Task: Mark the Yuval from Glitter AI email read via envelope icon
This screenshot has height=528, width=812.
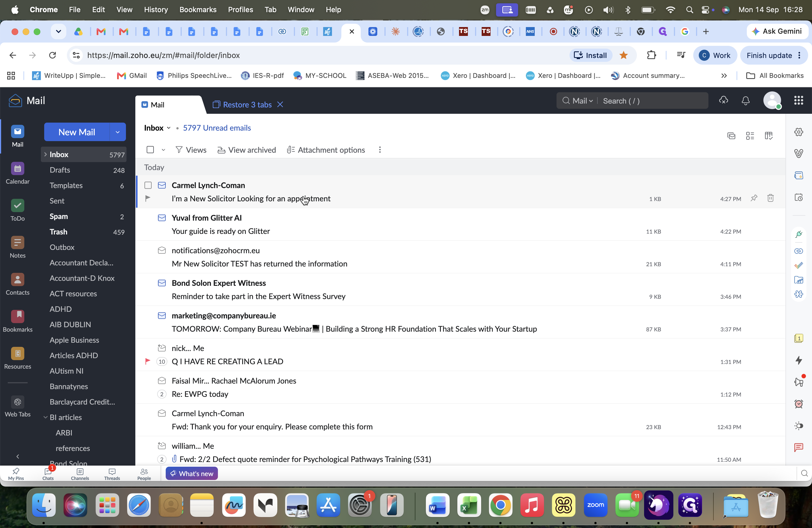Action: pyautogui.click(x=162, y=218)
